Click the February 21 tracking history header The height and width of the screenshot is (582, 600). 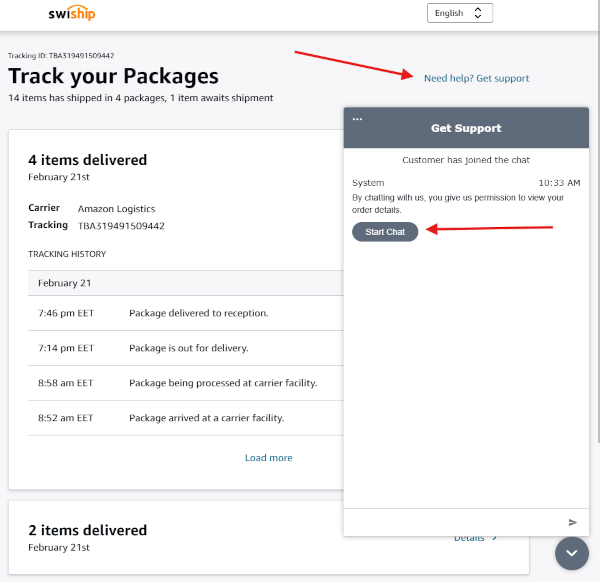tap(65, 283)
